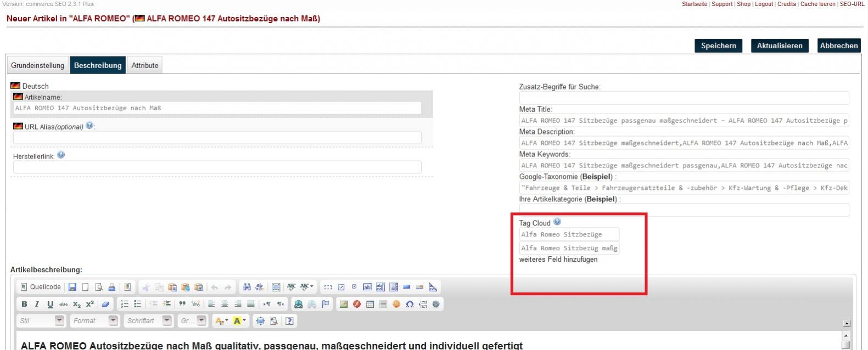The height and width of the screenshot is (350, 868).
Task: Switch to the Attribute tab
Action: click(145, 65)
